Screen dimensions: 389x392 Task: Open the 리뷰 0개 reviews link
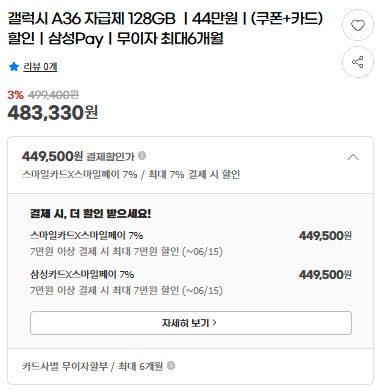click(40, 67)
